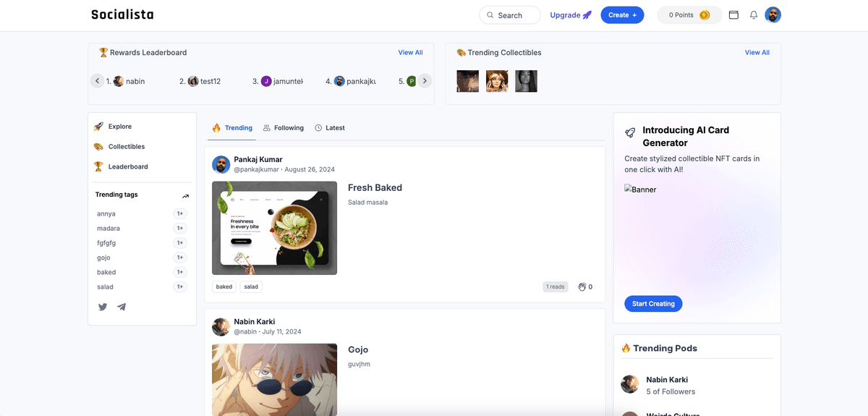This screenshot has height=416, width=868.
Task: Switch to the Latest tab
Action: 330,128
